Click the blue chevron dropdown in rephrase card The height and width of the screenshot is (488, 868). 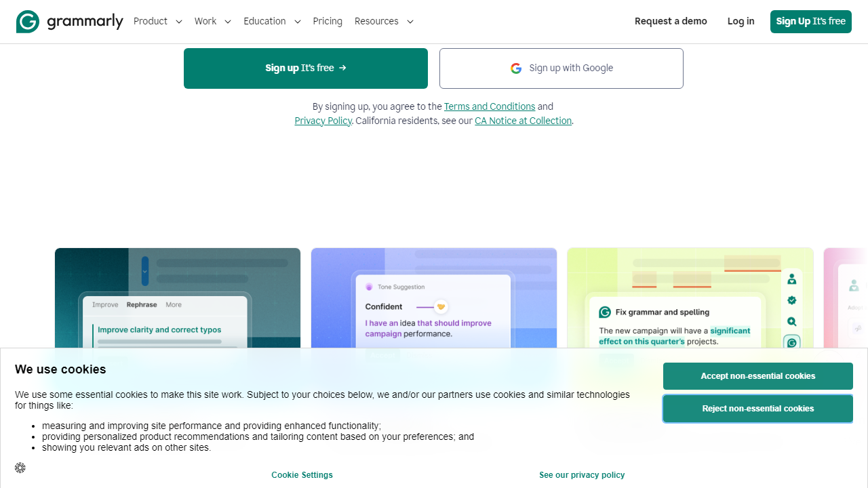click(x=145, y=271)
